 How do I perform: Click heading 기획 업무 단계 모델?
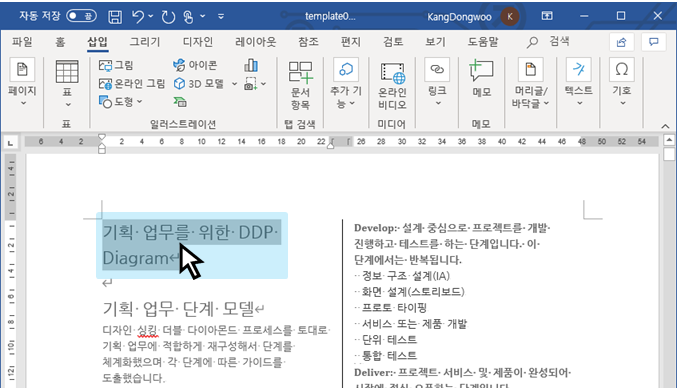pos(178,308)
